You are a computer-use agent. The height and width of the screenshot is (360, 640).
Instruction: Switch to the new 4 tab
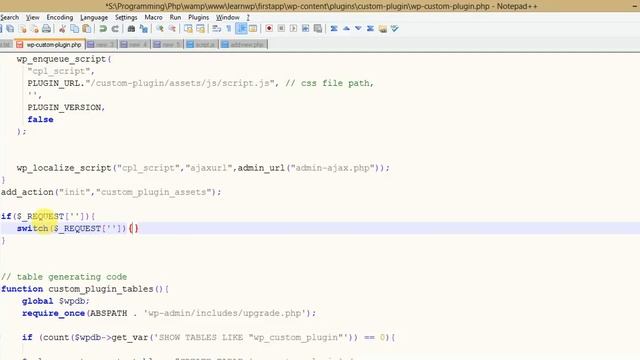[135, 44]
